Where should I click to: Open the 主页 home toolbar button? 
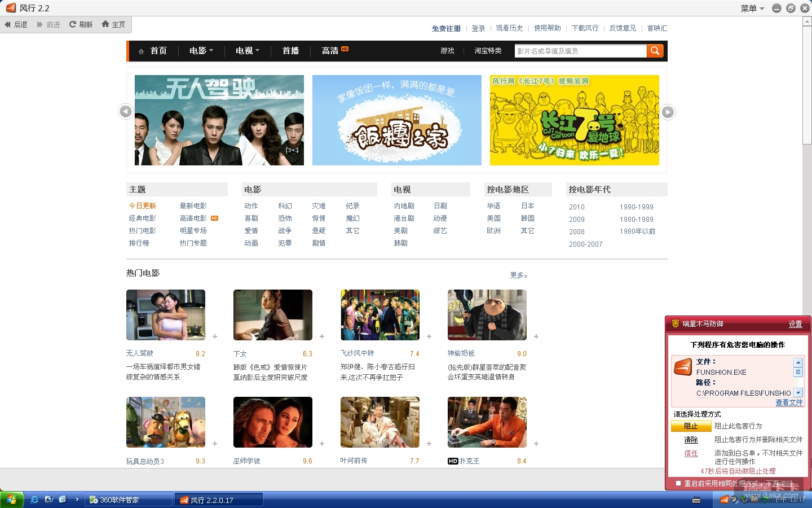click(114, 25)
